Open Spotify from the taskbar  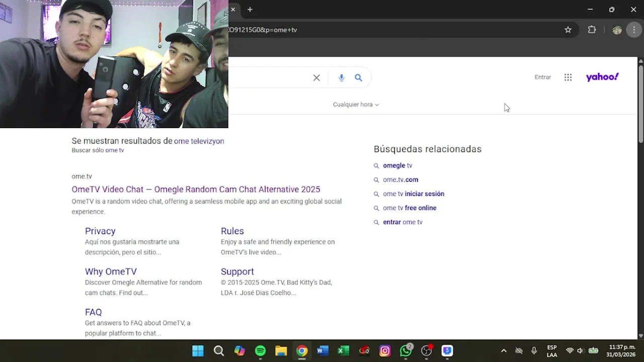[260, 351]
